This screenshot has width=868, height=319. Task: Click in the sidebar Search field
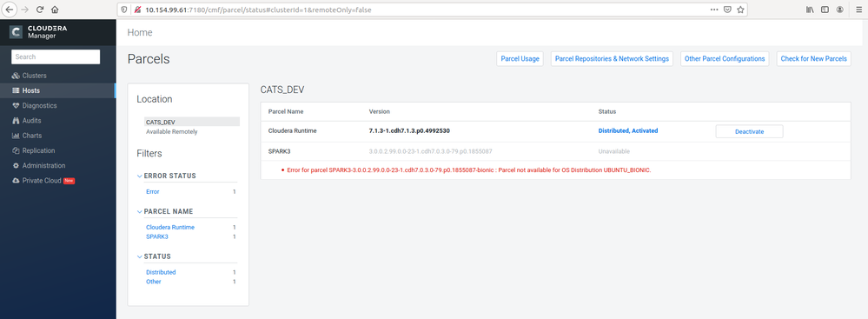point(56,57)
